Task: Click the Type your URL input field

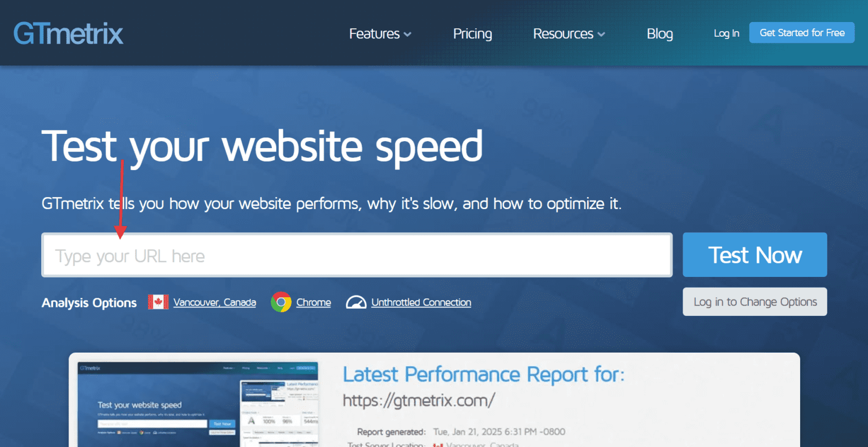Action: pyautogui.click(x=356, y=255)
